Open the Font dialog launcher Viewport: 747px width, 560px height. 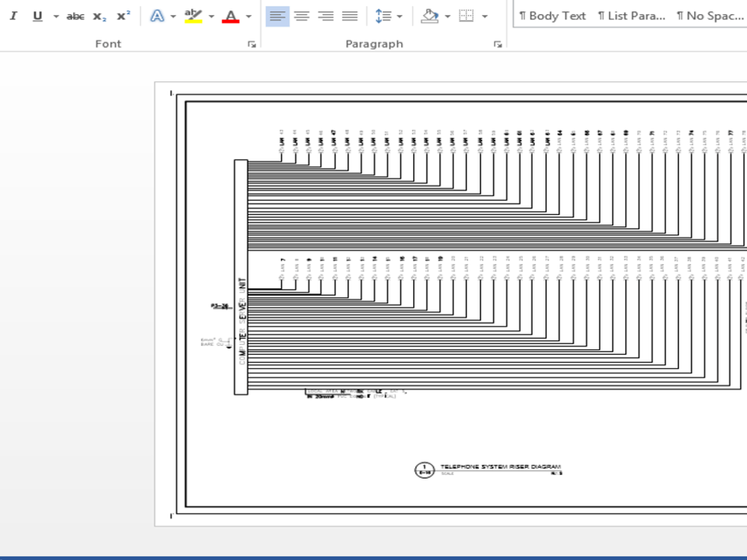(x=251, y=44)
